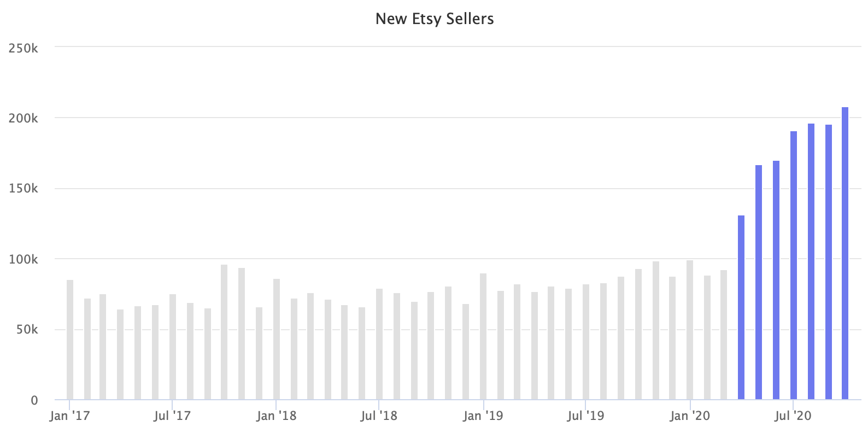868x444 pixels.
Task: Select the gray bar above Jan '20 label
Action: [690, 330]
